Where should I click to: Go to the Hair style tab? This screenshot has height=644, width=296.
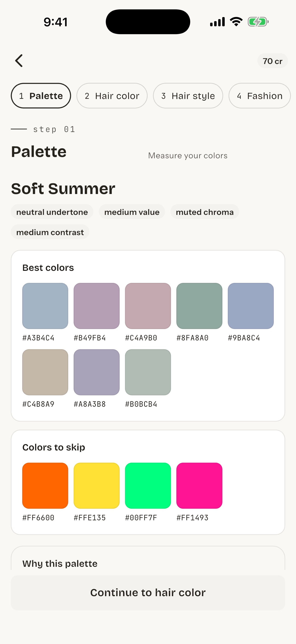pyautogui.click(x=188, y=96)
